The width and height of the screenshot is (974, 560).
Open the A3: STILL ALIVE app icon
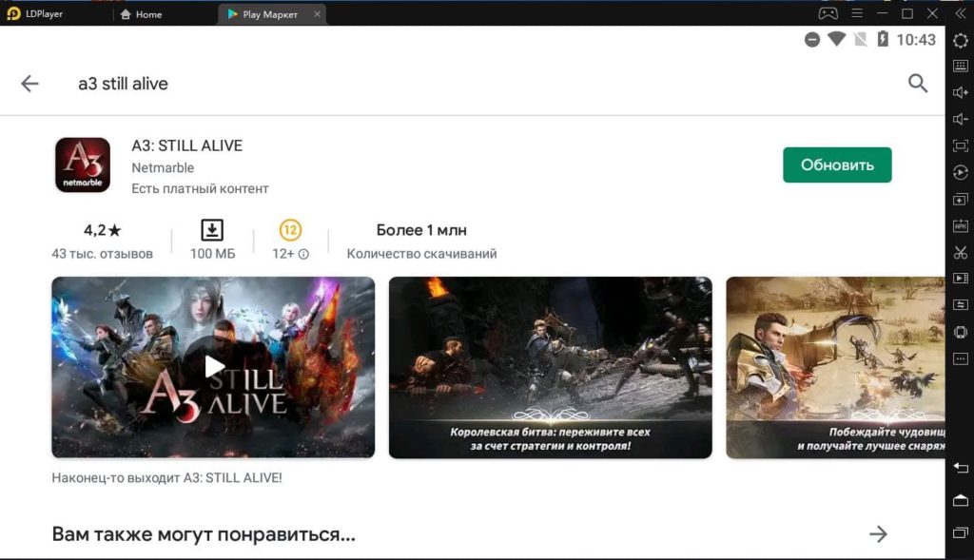pos(83,165)
